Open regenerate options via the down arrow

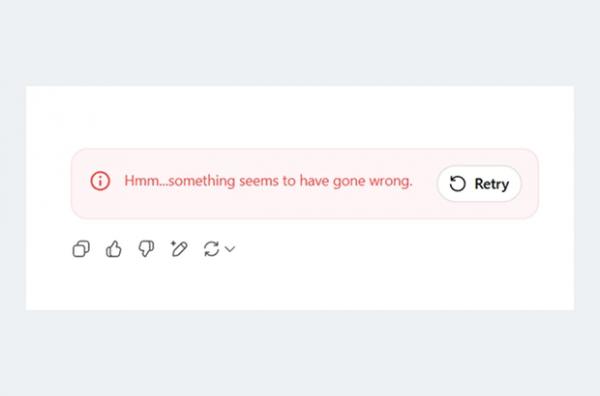[230, 249]
